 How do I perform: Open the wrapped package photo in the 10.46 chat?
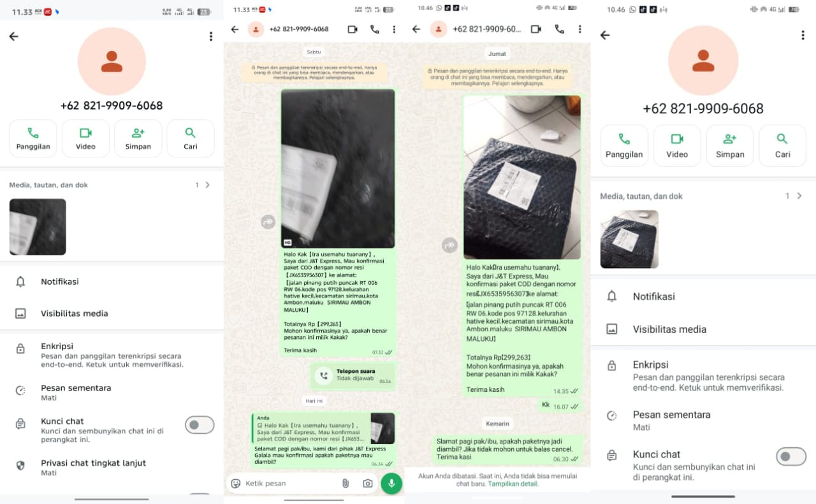pyautogui.click(x=522, y=177)
